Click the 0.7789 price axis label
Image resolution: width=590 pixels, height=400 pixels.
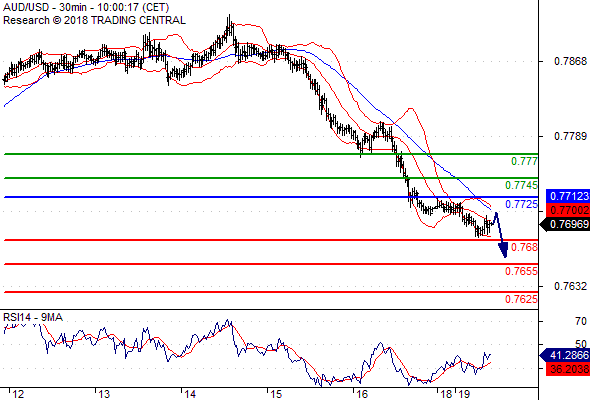point(570,136)
